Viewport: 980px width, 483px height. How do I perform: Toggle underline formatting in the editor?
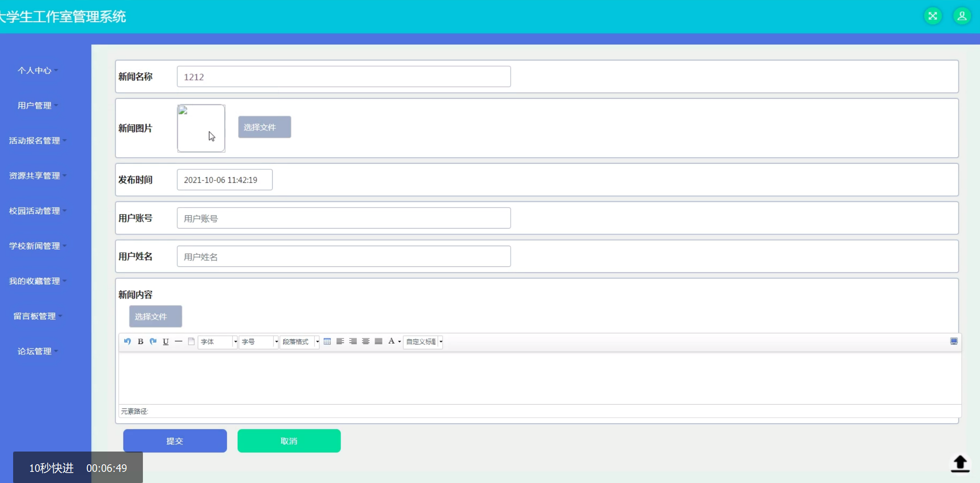pyautogui.click(x=166, y=341)
